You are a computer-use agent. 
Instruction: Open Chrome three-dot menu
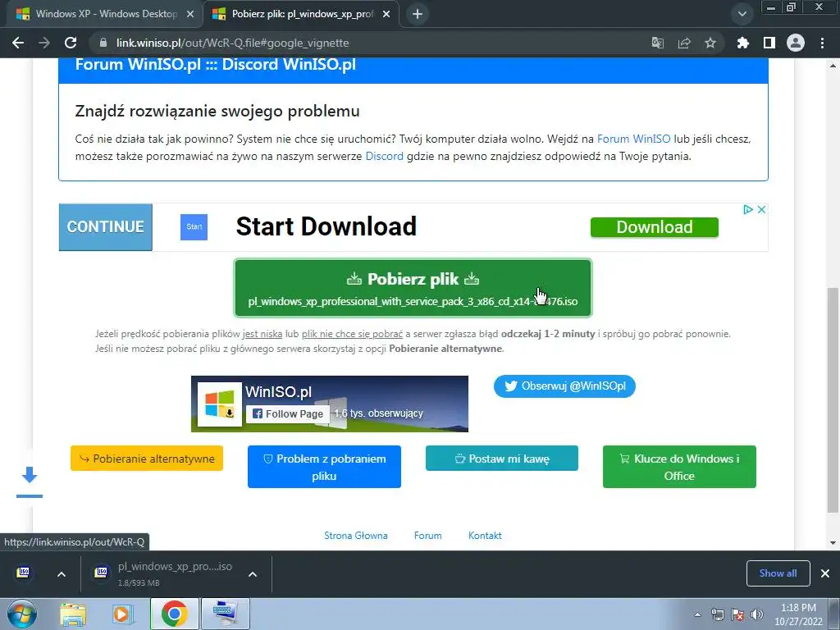(x=822, y=43)
